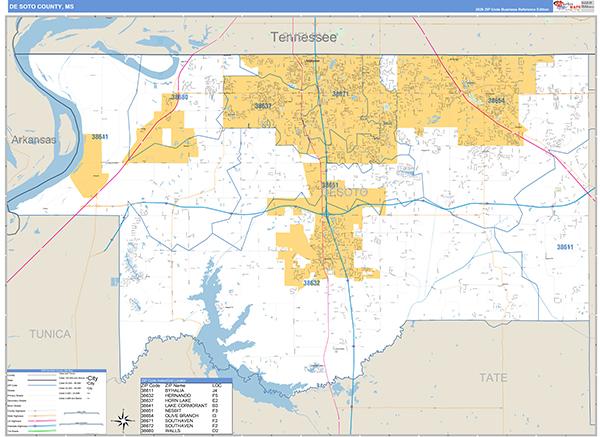Click ZIP code label 38671 on the map
Image resolution: width=600 pixels, height=437 pixels.
[340, 94]
